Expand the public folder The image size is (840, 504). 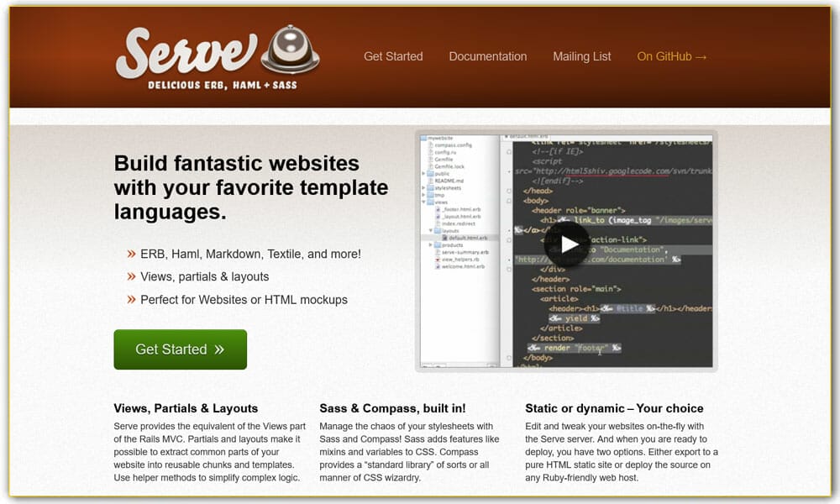coord(423,172)
